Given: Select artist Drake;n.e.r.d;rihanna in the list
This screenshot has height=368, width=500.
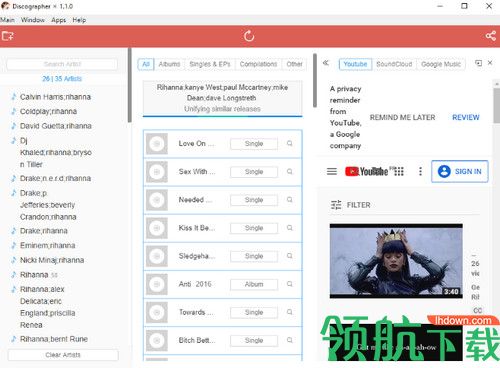Looking at the screenshot, I should [x=55, y=178].
